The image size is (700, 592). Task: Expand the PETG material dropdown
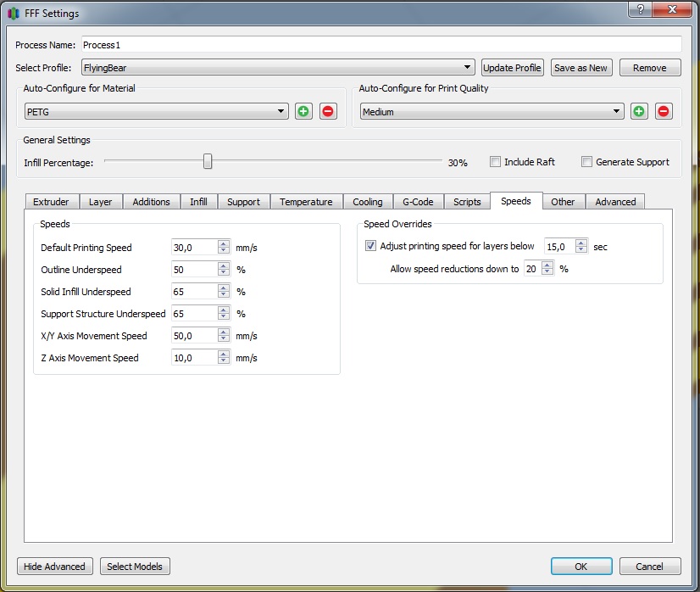tap(158, 111)
